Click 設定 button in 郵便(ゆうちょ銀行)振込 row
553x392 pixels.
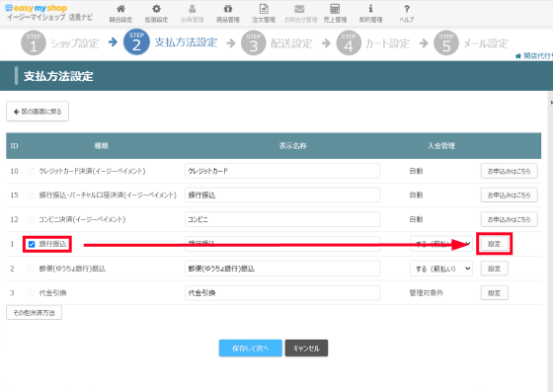(494, 269)
